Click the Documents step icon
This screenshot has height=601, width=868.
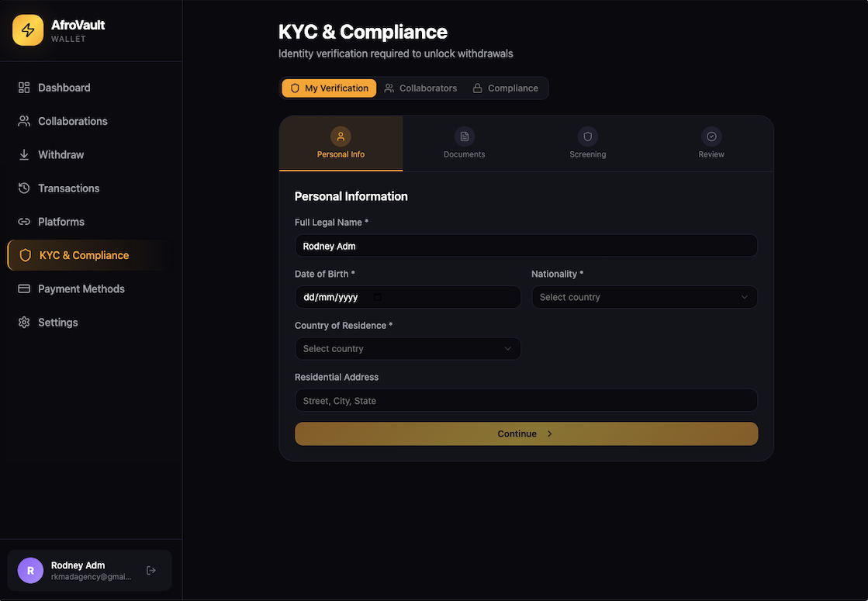point(464,136)
